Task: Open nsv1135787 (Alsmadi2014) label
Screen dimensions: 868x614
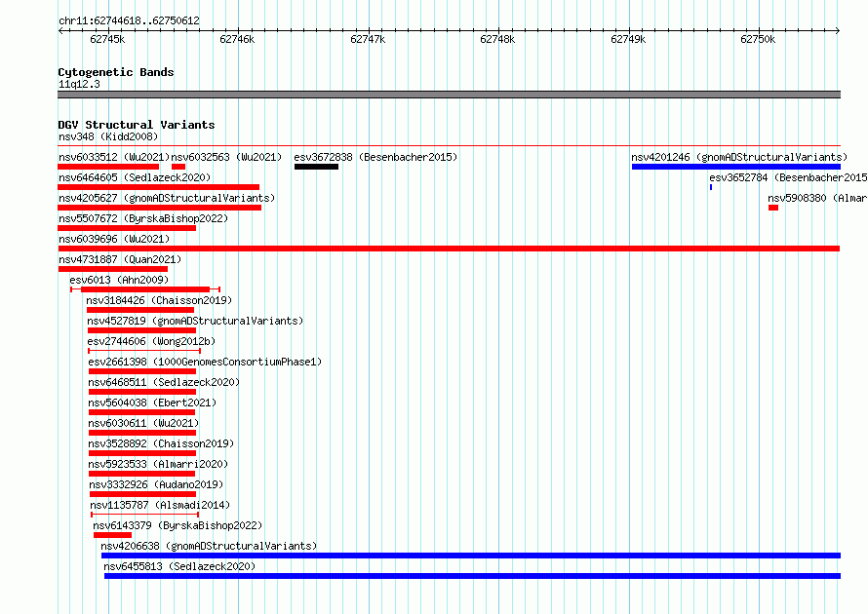Action: [x=160, y=505]
